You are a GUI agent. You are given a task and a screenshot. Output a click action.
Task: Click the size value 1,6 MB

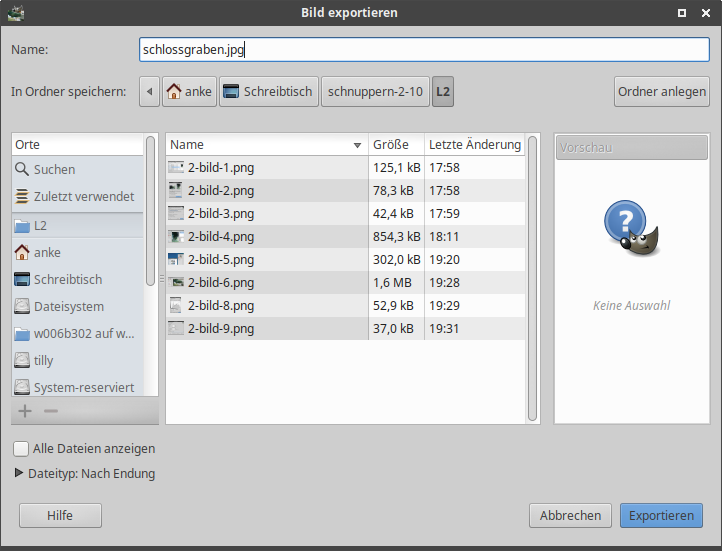[392, 283]
